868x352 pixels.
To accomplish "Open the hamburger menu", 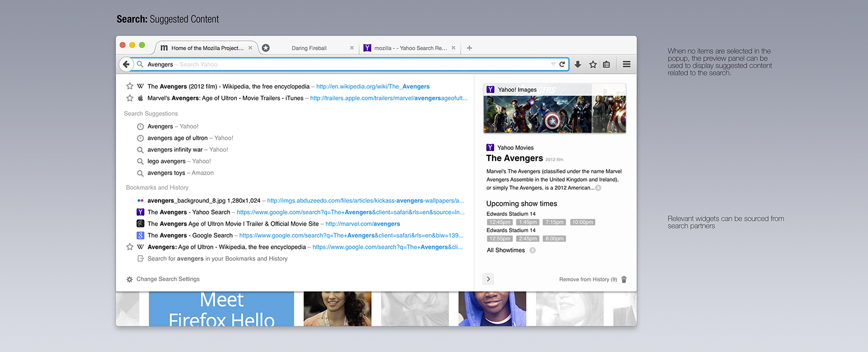I will point(626,64).
